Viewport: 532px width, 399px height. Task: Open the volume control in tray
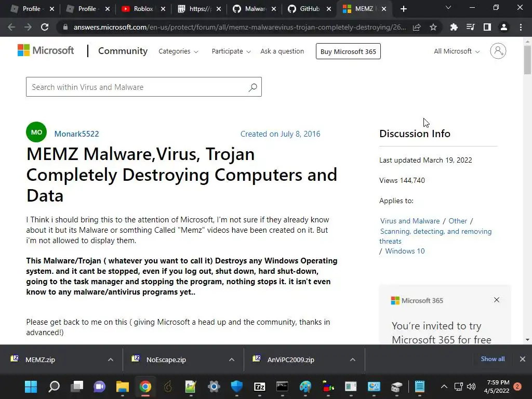(x=471, y=387)
